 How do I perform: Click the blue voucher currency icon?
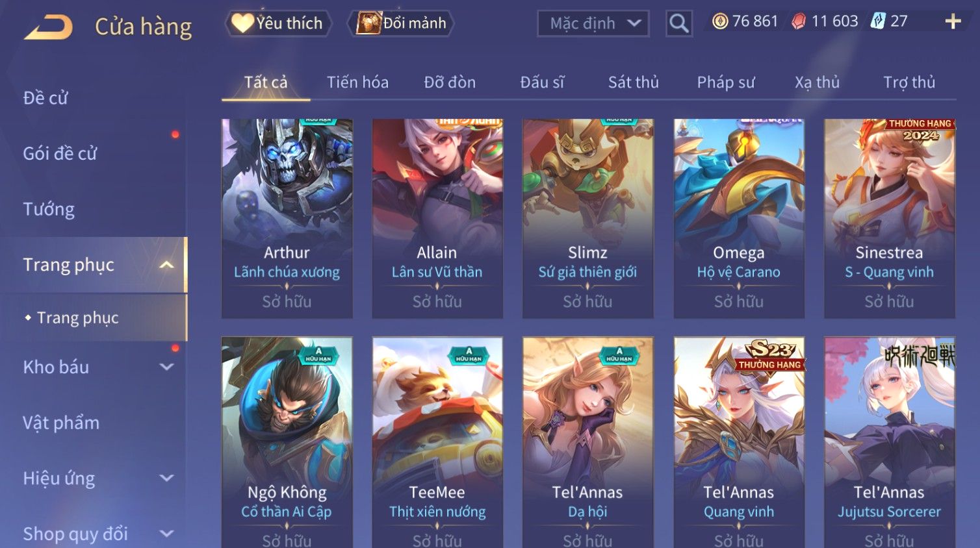coord(878,21)
